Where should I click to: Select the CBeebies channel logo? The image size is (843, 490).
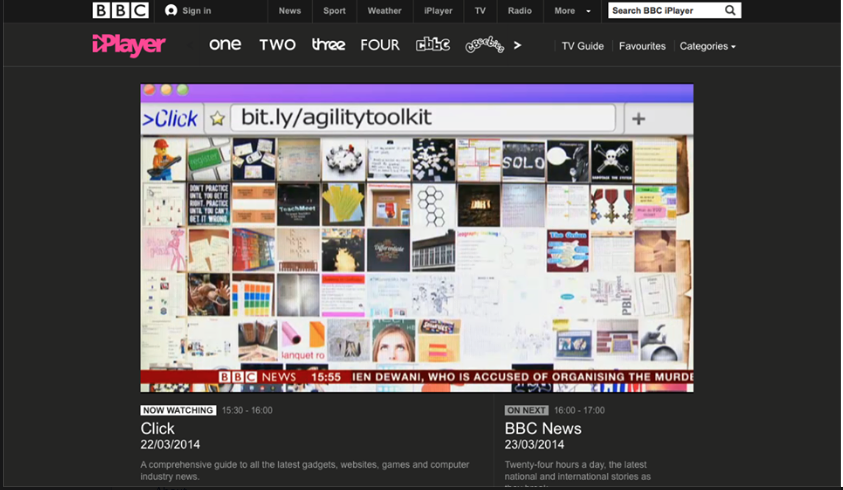coord(485,45)
